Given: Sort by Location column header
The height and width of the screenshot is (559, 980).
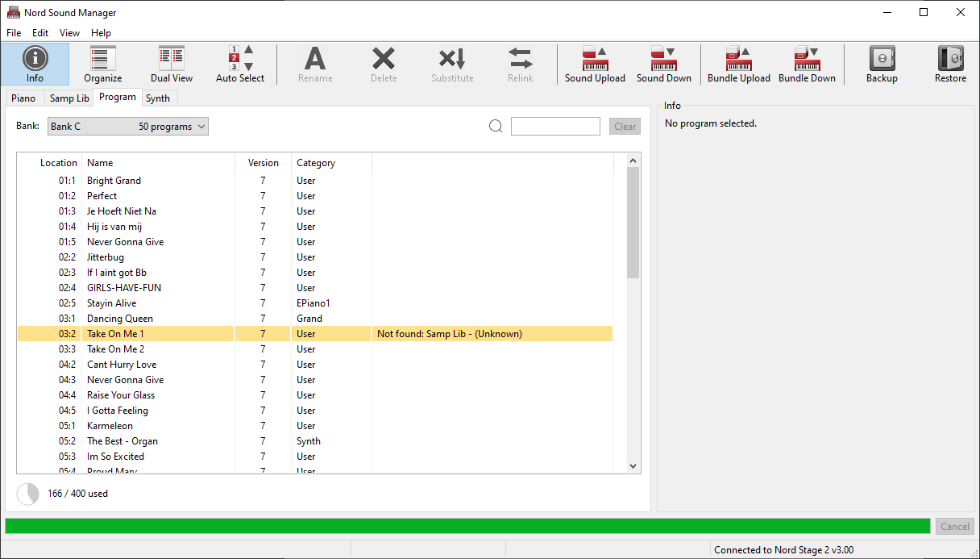Looking at the screenshot, I should pos(59,163).
